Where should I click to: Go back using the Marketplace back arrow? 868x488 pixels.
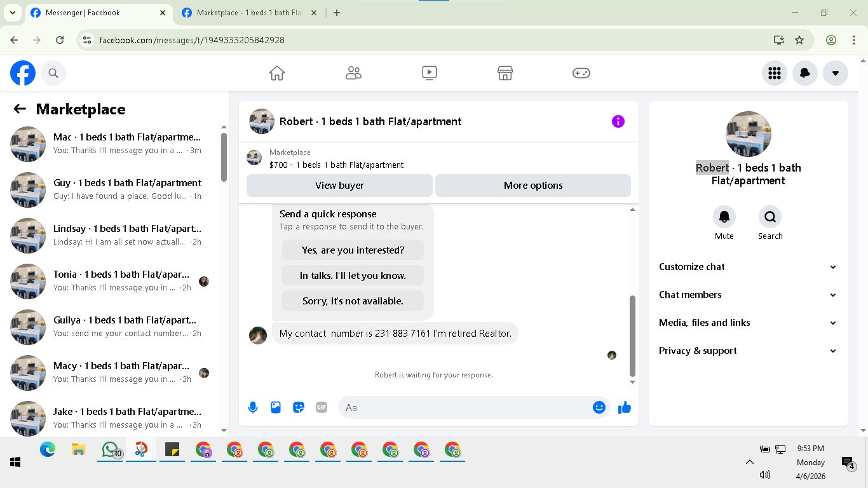[20, 109]
